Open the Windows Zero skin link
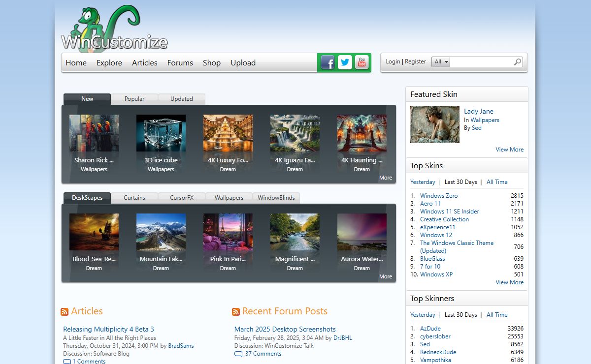Viewport: 591px width, 364px height. tap(439, 196)
